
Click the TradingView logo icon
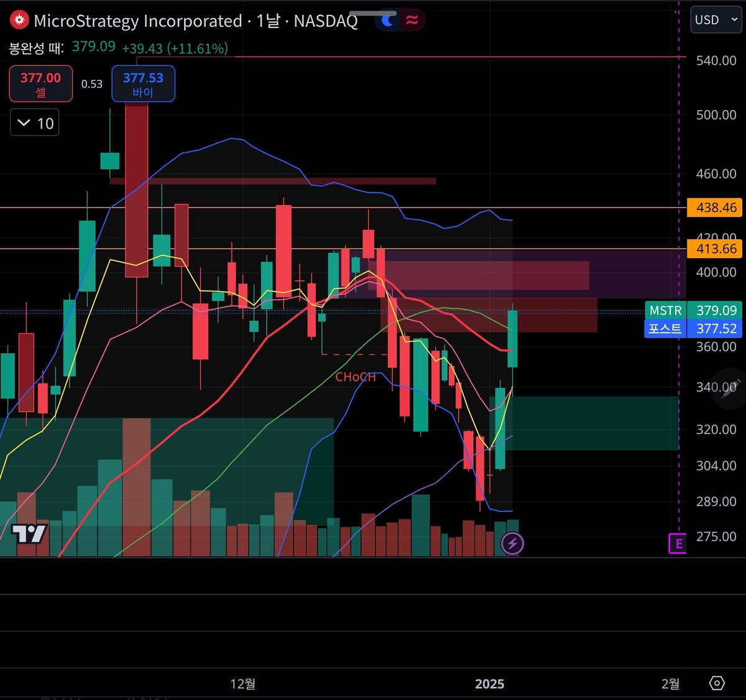[x=29, y=533]
